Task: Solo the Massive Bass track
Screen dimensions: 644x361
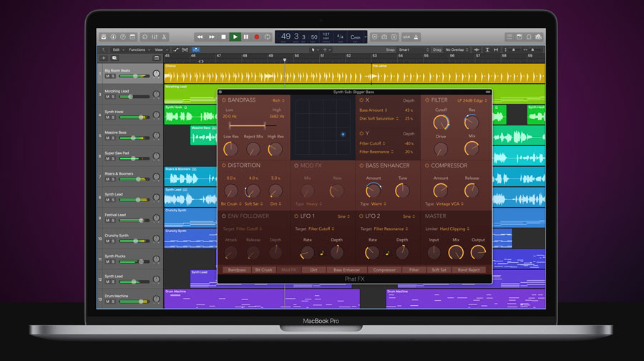Action: [x=113, y=137]
